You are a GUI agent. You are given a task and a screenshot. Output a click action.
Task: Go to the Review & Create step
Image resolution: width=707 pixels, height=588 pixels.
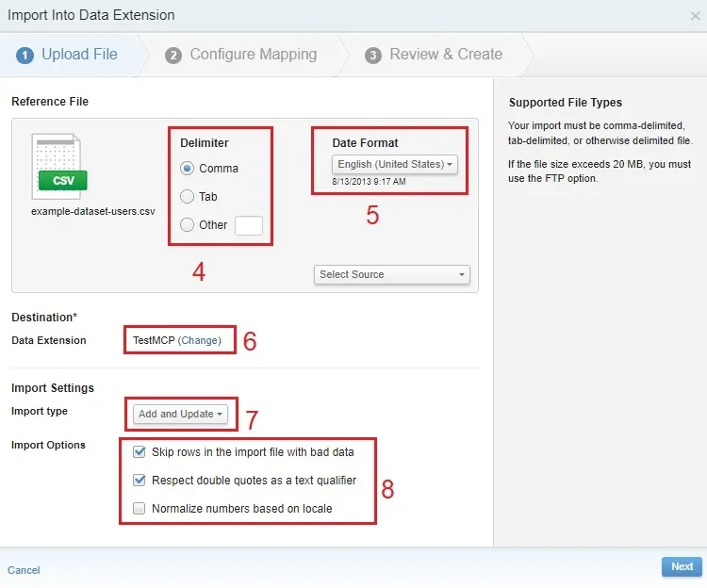coord(445,55)
